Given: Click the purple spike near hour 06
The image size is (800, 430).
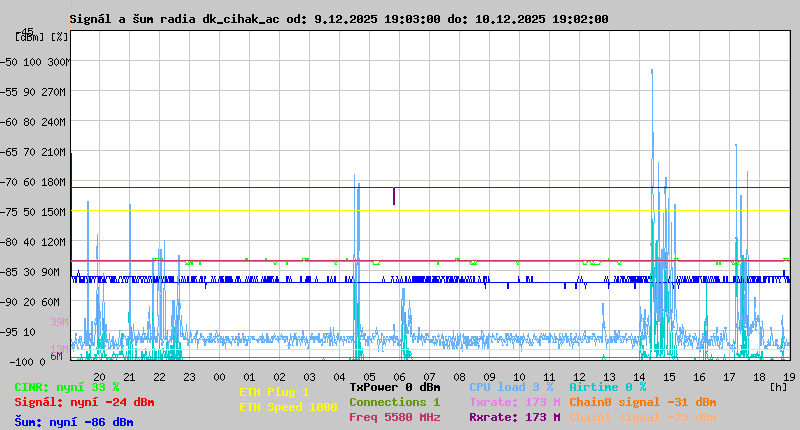Looking at the screenshot, I should pyautogui.click(x=394, y=196).
